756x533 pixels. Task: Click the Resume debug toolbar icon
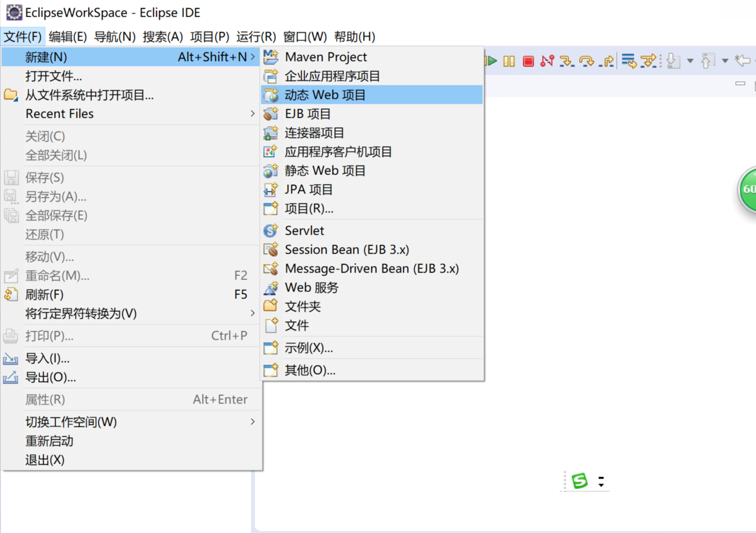[x=491, y=61]
